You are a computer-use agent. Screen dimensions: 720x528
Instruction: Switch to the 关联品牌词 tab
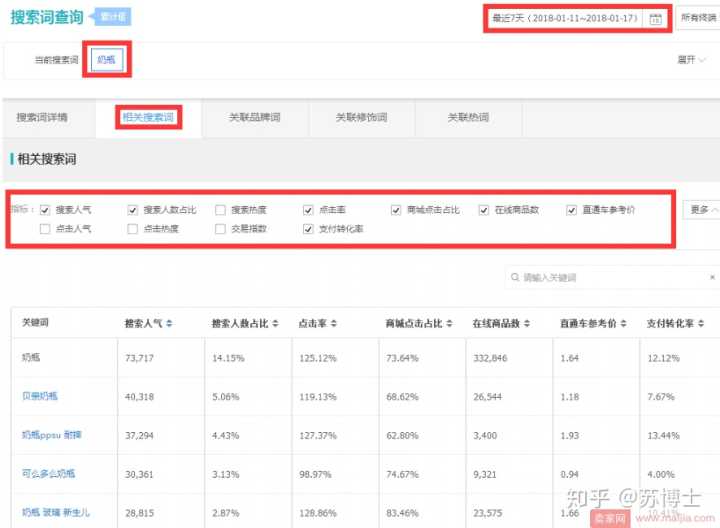click(254, 118)
